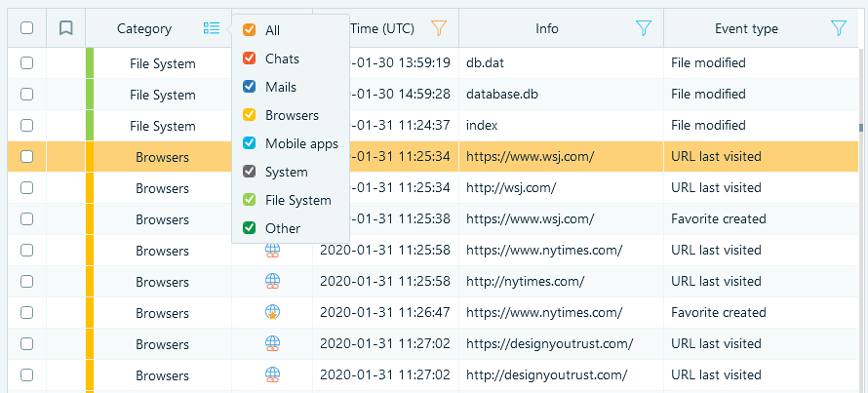Screen dimensions: 868x393
Task: Click Browsers category cell of http://nytimes.com/ row
Action: [x=162, y=282]
